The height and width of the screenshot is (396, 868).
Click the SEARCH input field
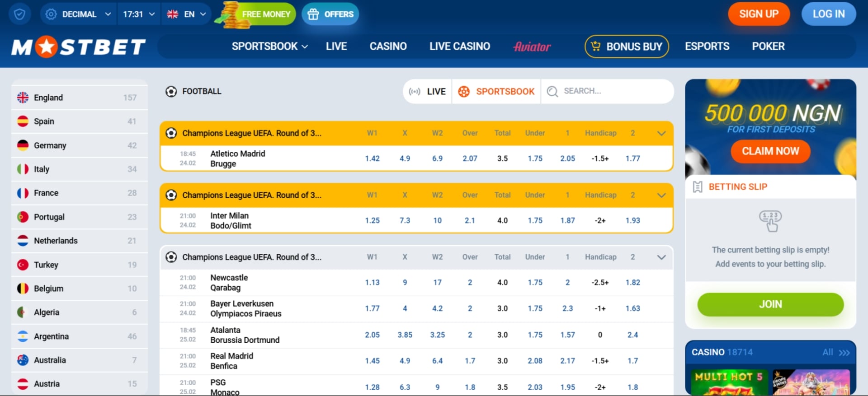click(x=607, y=91)
